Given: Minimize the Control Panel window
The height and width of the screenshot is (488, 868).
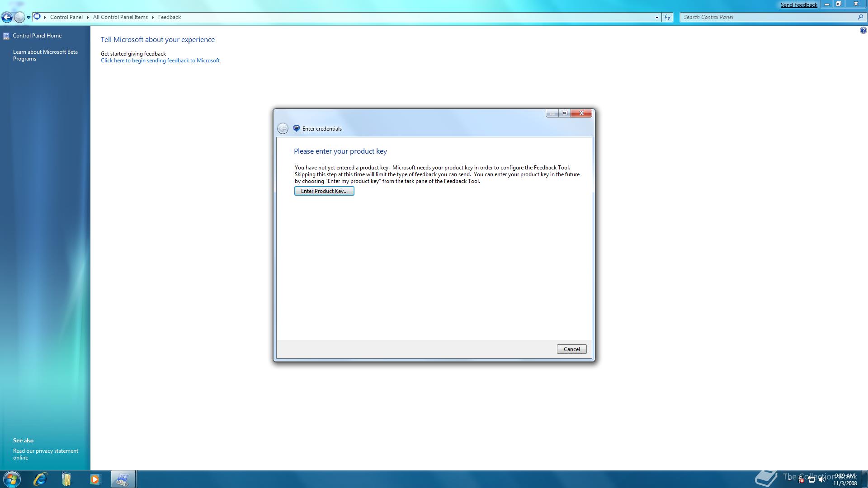Looking at the screenshot, I should click(827, 4).
